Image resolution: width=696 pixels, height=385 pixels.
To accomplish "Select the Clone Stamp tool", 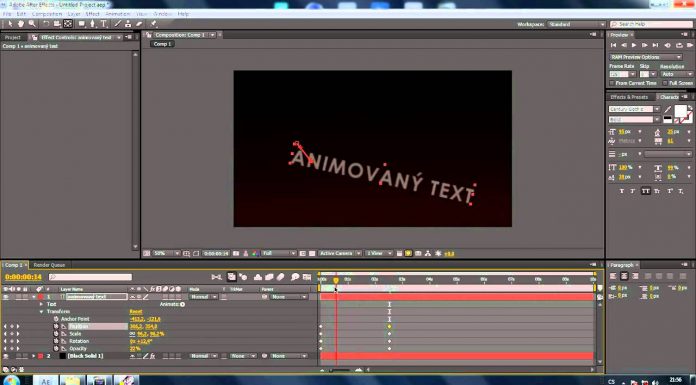I will pos(128,24).
